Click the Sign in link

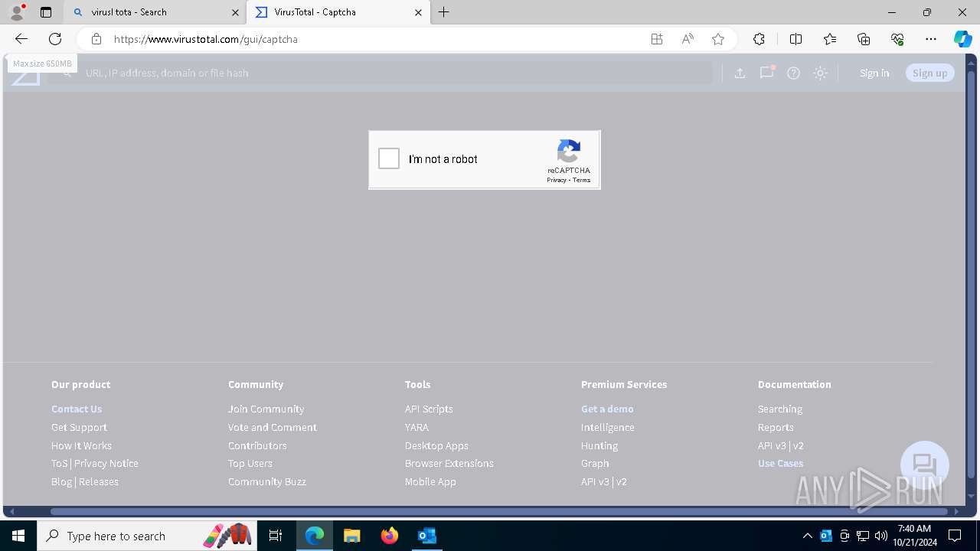pos(874,73)
